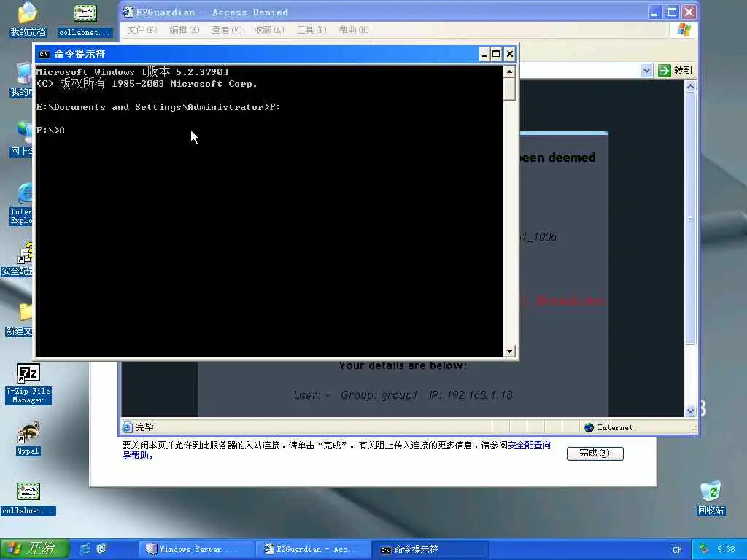The image size is (747, 560).
Task: Maximize the E2Guardian browser window
Action: 672,12
